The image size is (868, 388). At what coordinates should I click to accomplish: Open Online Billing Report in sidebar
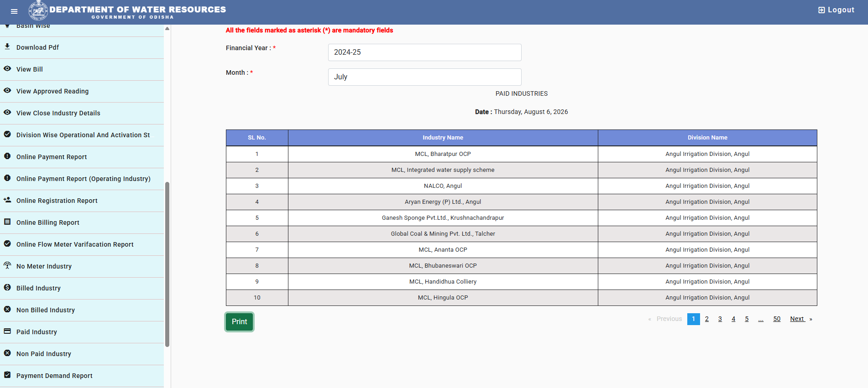point(82,222)
